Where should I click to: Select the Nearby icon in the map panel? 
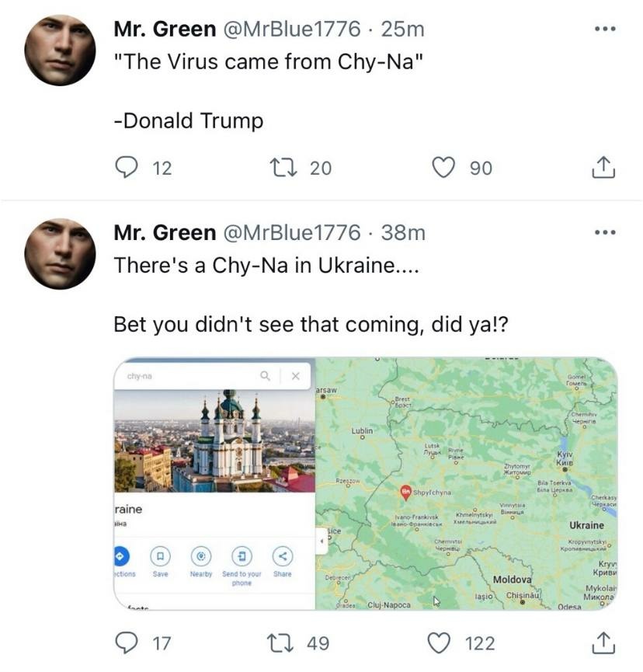(201, 556)
